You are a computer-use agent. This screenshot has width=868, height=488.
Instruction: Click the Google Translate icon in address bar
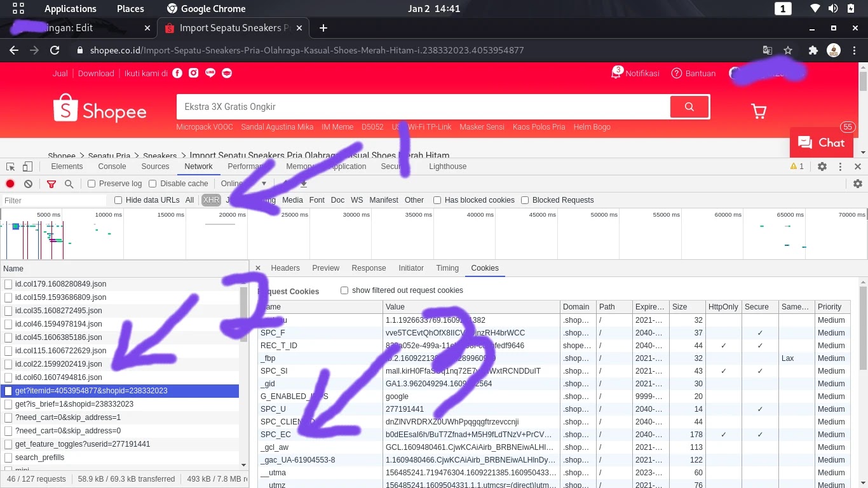768,50
